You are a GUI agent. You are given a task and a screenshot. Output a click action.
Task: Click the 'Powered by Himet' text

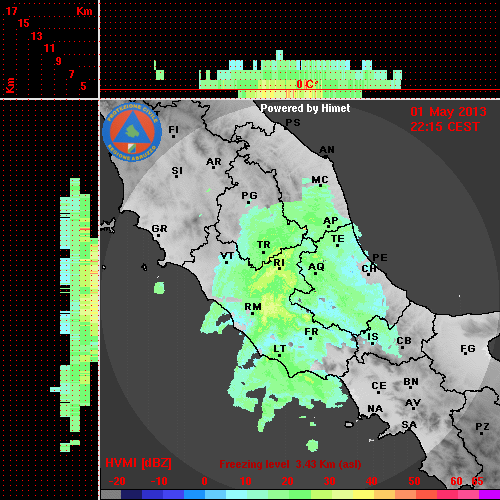[x=305, y=108]
